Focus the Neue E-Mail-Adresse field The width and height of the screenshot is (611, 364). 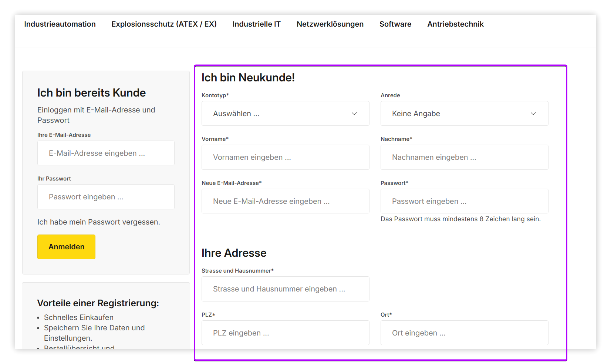[x=285, y=201]
